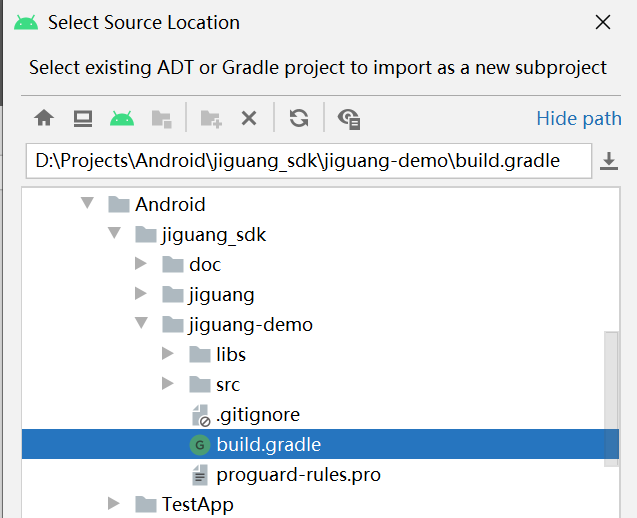
Task: Select the build.gradle file
Action: (268, 445)
